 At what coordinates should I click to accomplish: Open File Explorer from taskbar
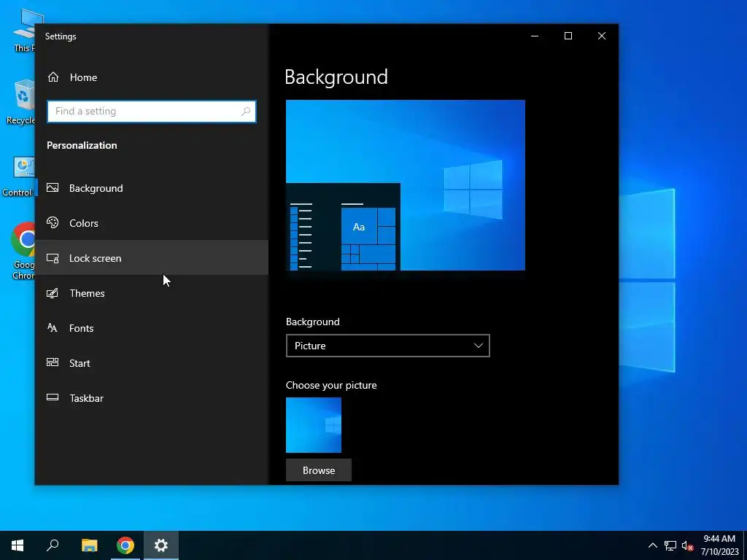tap(89, 545)
